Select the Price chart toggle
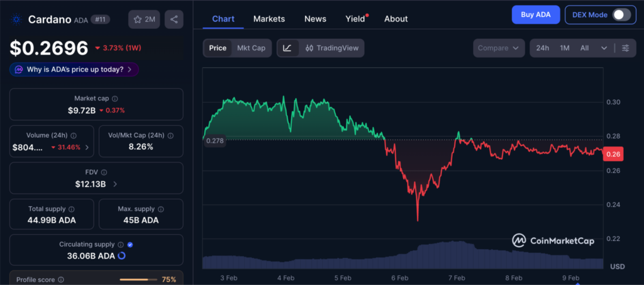Viewport: 644px width, 285px height. click(x=218, y=48)
